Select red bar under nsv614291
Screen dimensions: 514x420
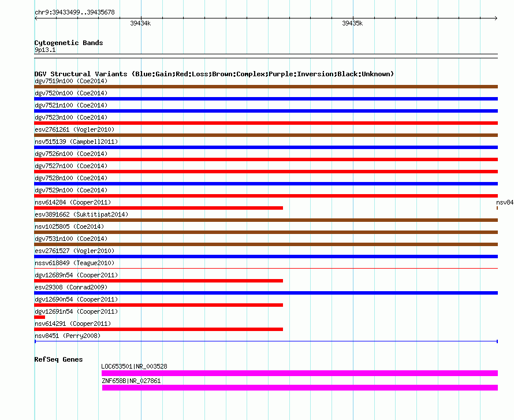(x=158, y=329)
